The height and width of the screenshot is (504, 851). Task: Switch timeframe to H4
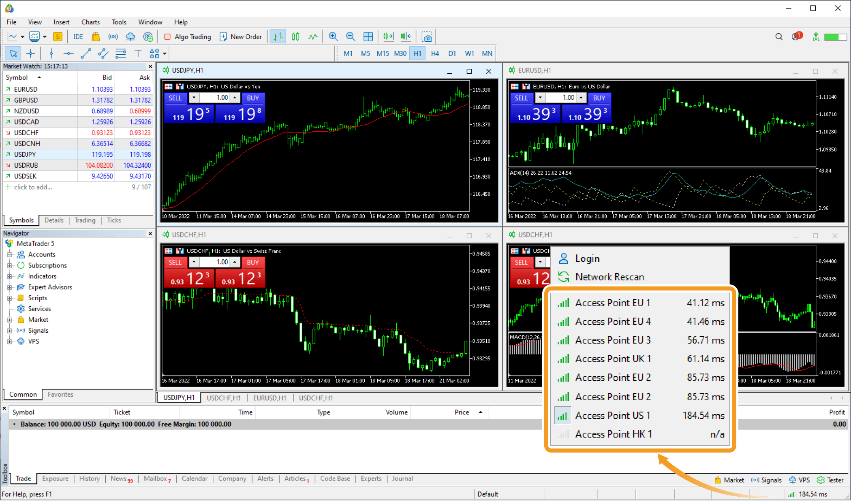pos(435,53)
